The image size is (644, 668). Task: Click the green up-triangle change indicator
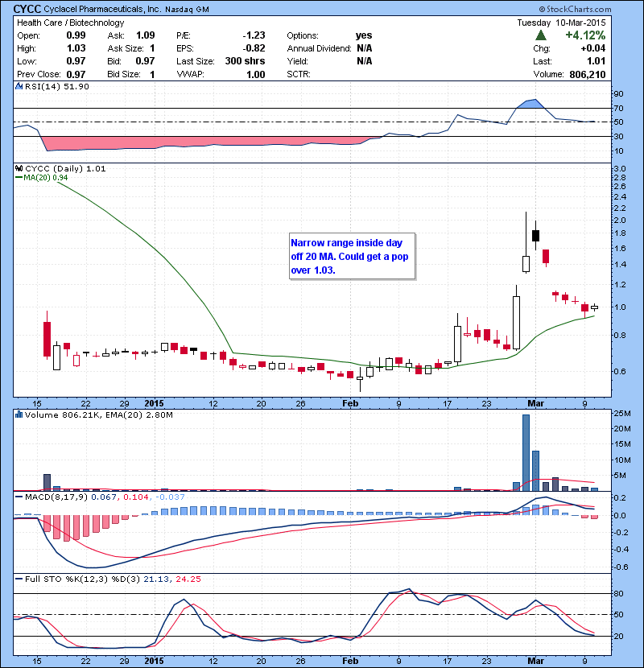click(x=541, y=35)
